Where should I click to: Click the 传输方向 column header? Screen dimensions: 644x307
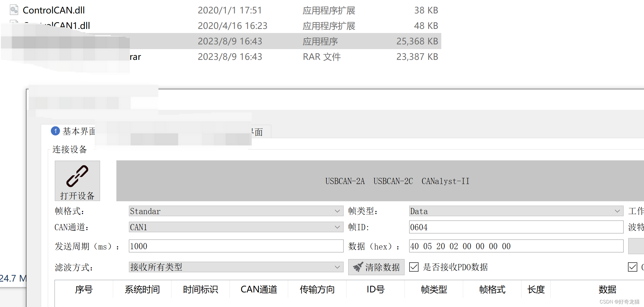(317, 289)
